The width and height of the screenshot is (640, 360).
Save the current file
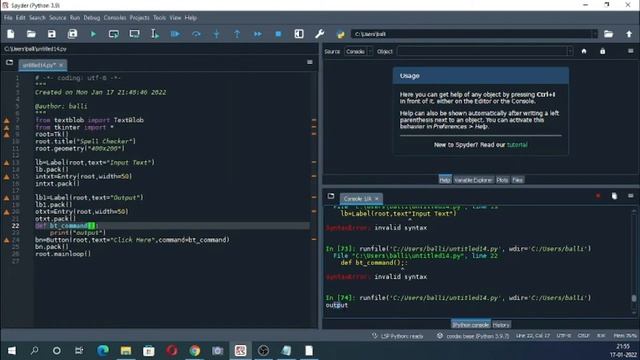point(52,34)
